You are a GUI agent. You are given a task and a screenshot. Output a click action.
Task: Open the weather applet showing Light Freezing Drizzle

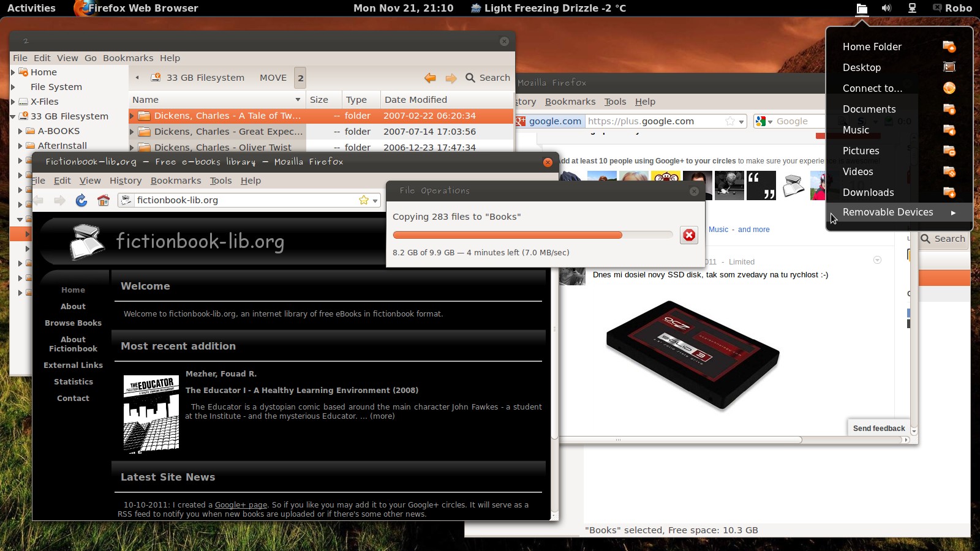click(548, 8)
